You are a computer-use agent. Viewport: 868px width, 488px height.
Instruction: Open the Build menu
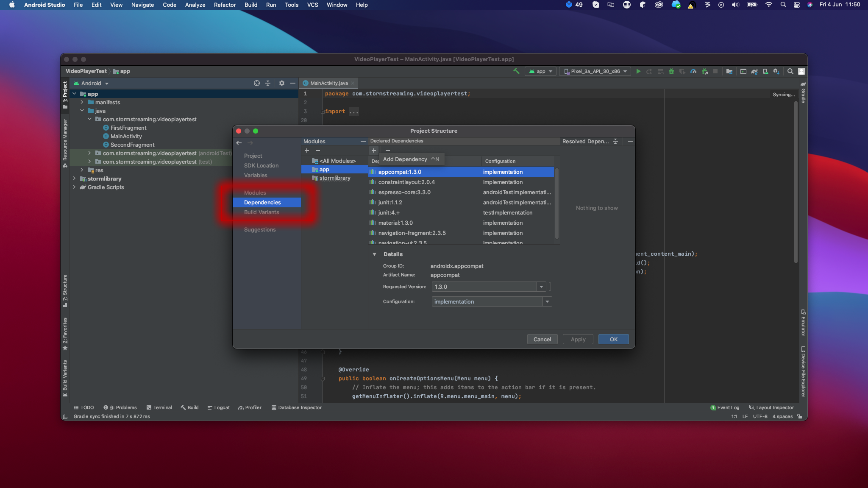251,5
